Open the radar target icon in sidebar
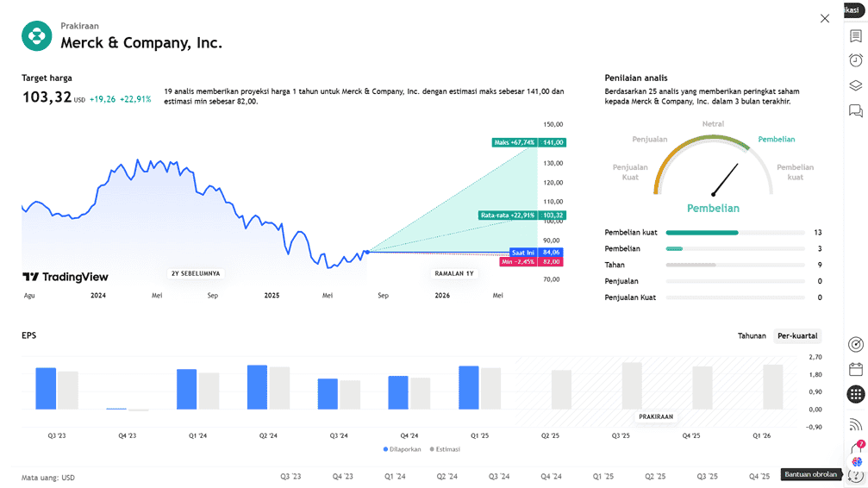 tap(856, 345)
